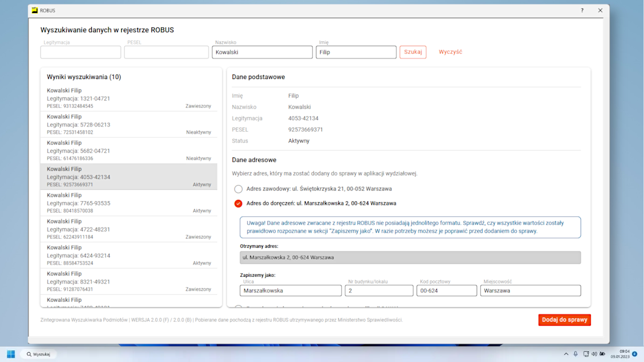Select the Adres zawodowy radio button
This screenshot has height=362, width=644.
238,189
